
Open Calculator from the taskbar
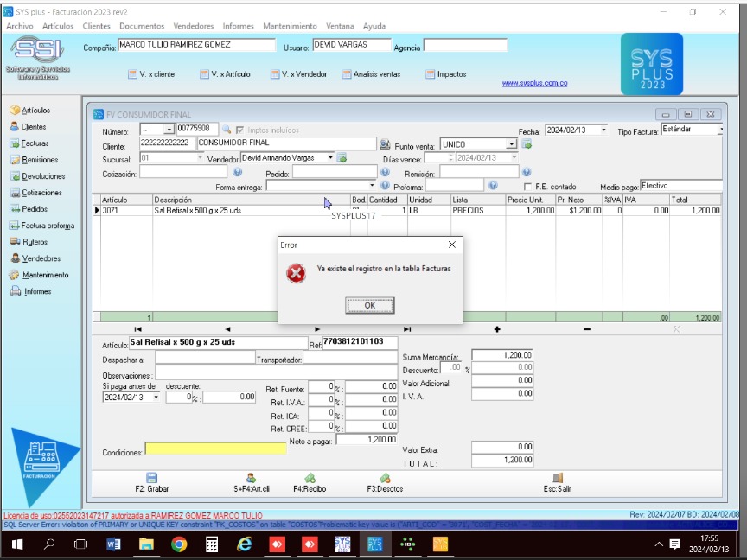[212, 544]
